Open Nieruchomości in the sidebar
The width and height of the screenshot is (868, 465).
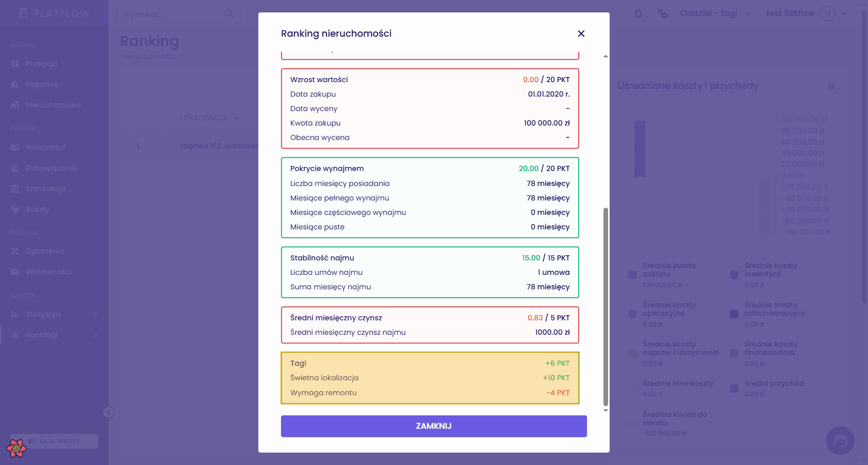point(53,105)
